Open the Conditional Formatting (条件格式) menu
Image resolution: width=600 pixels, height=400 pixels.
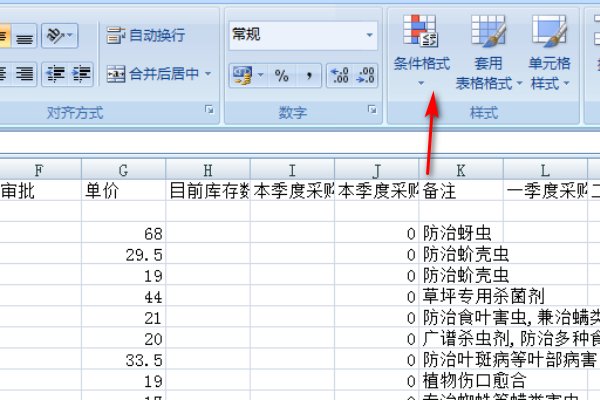pos(421,50)
